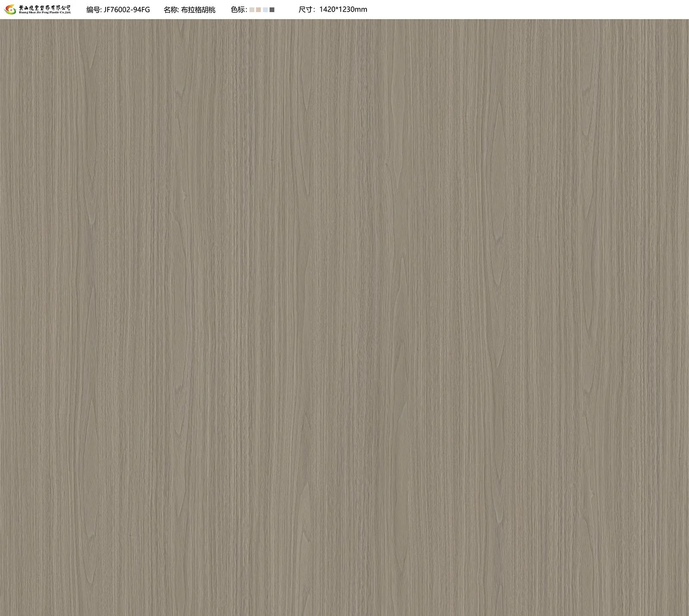689x616 pixels.
Task: Click the blank white header area at far right
Action: tap(560, 9)
